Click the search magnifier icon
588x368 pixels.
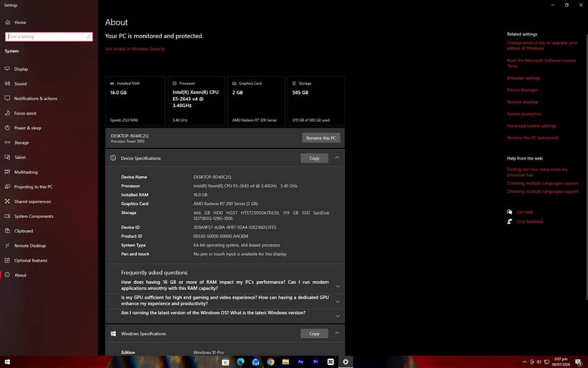point(88,36)
